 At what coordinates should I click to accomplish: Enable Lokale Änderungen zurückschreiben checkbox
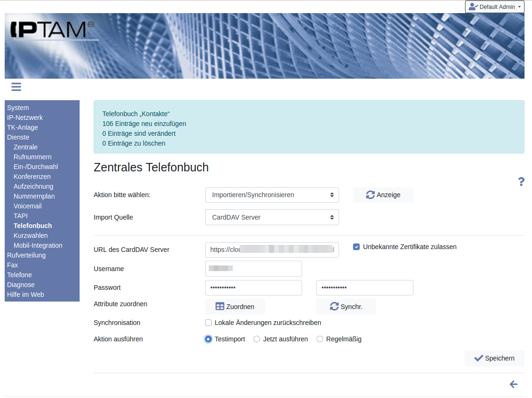click(208, 323)
